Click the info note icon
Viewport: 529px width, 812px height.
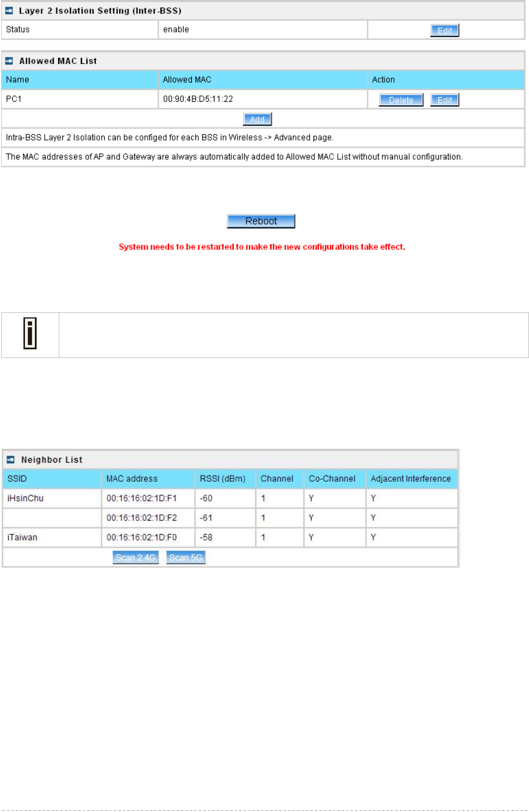click(30, 334)
